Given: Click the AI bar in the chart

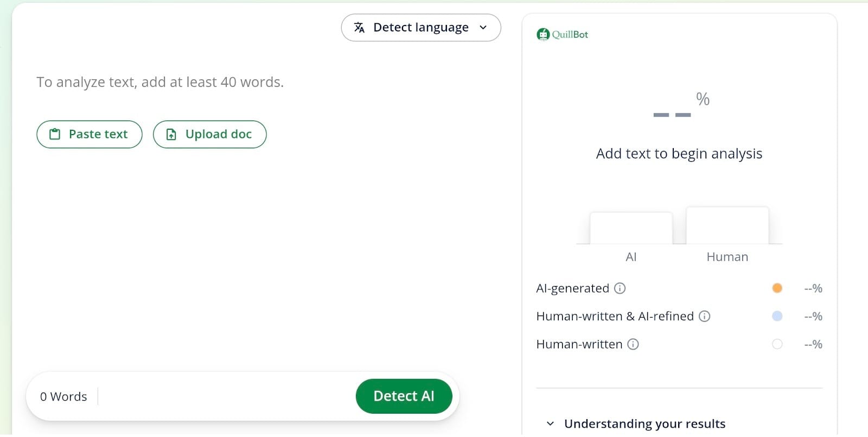Looking at the screenshot, I should 630,228.
